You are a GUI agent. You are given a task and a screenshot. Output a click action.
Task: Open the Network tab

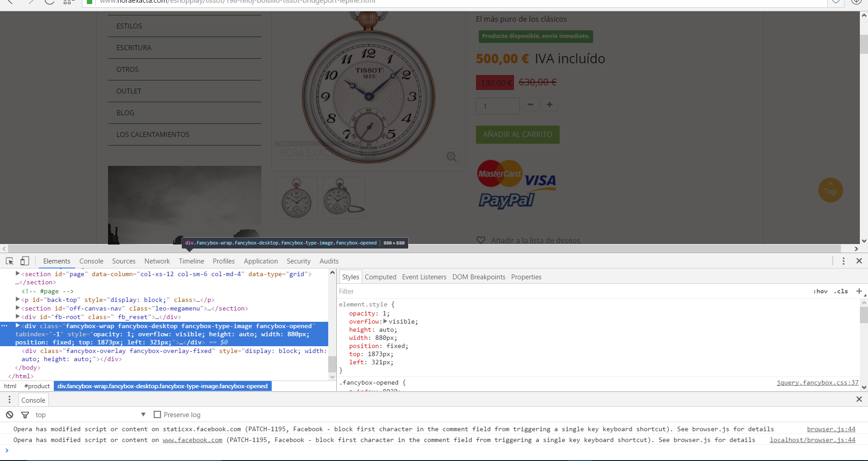point(157,261)
